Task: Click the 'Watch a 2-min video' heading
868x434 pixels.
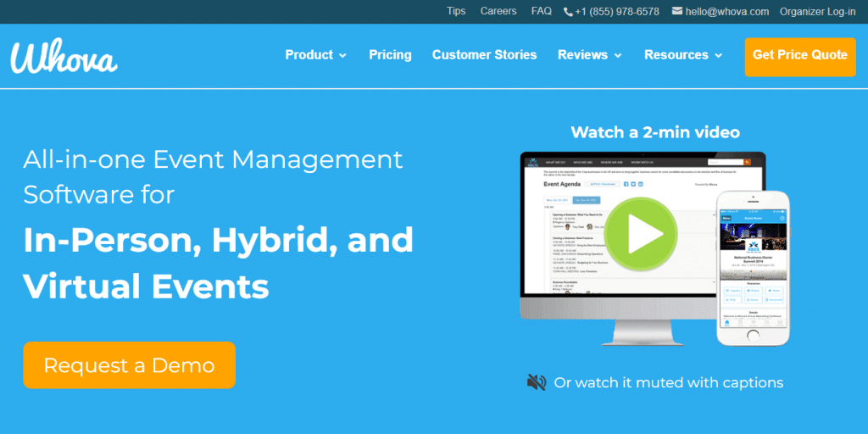Action: tap(655, 132)
